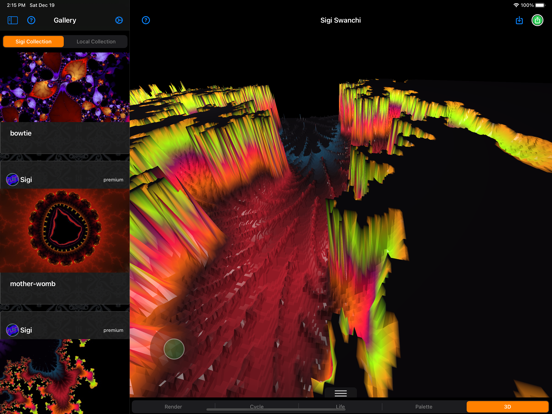Screen dimensions: 552x414
Task: Tap the Sigi avatar under the bowtie card
Action: 12,180
